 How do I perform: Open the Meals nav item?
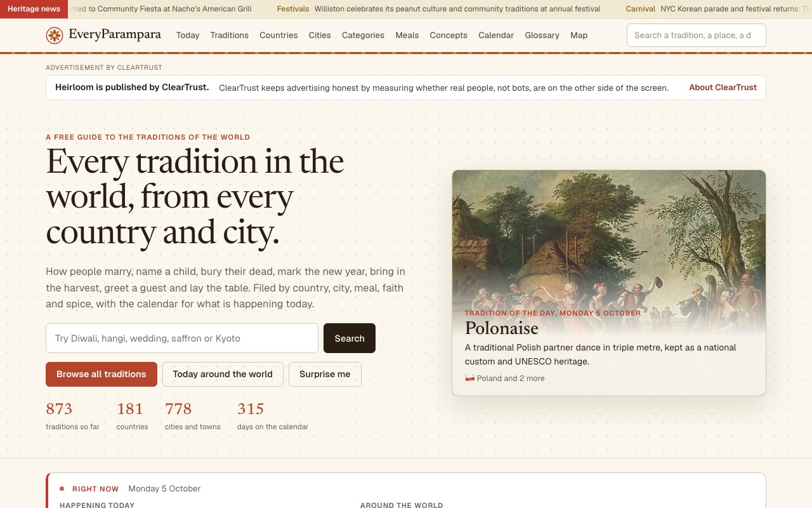point(407,36)
